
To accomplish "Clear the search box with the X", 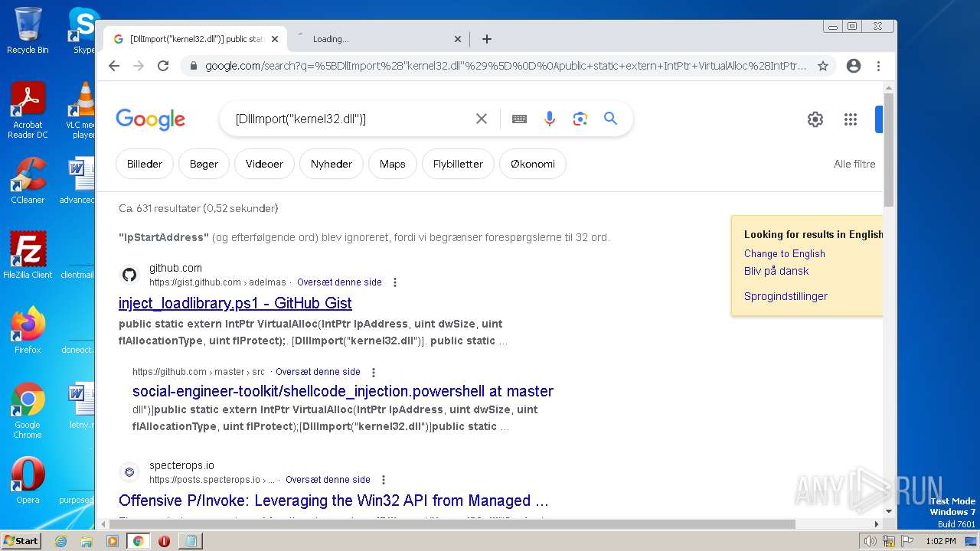I will click(482, 119).
